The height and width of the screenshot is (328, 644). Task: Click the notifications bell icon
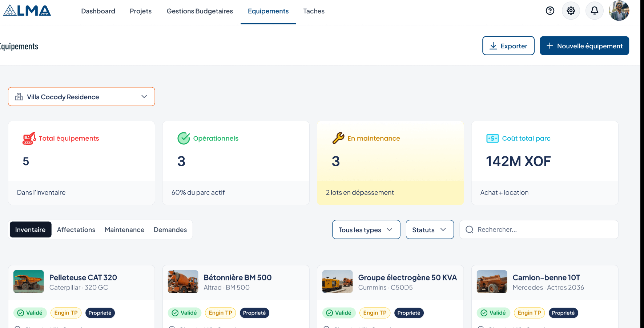click(595, 11)
